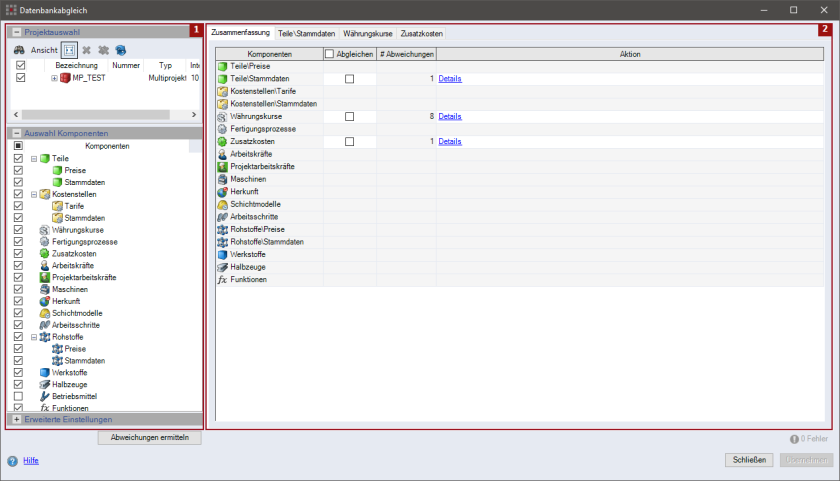840x481 pixels.
Task: Collapse the Rohstoffe tree node
Action: click(34, 337)
